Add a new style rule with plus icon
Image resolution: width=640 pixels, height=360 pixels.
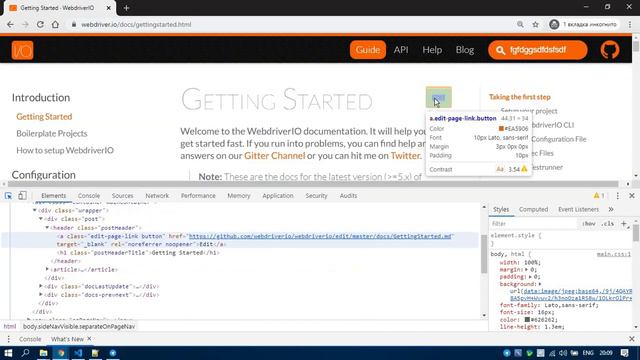(x=624, y=224)
